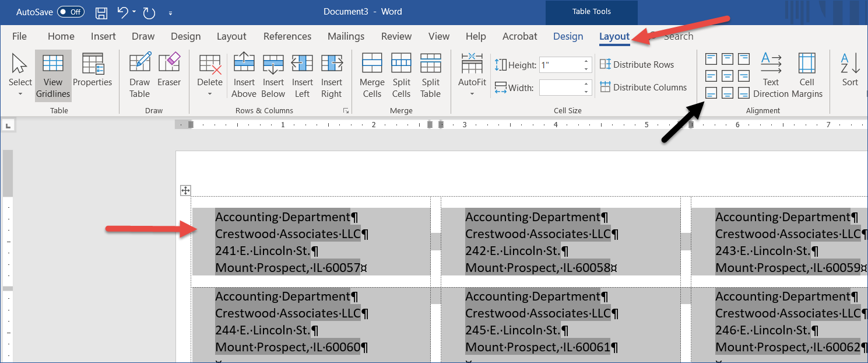
Task: Click the Sort button
Action: click(850, 70)
